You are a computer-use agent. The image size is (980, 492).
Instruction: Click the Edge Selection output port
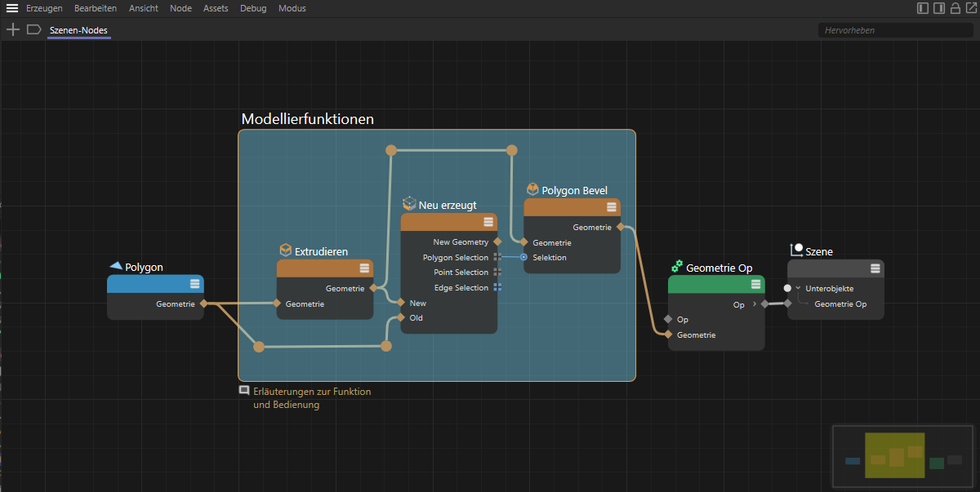pyautogui.click(x=497, y=287)
